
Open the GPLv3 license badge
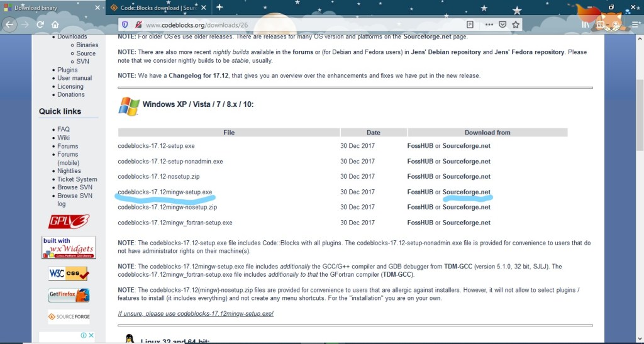click(69, 221)
